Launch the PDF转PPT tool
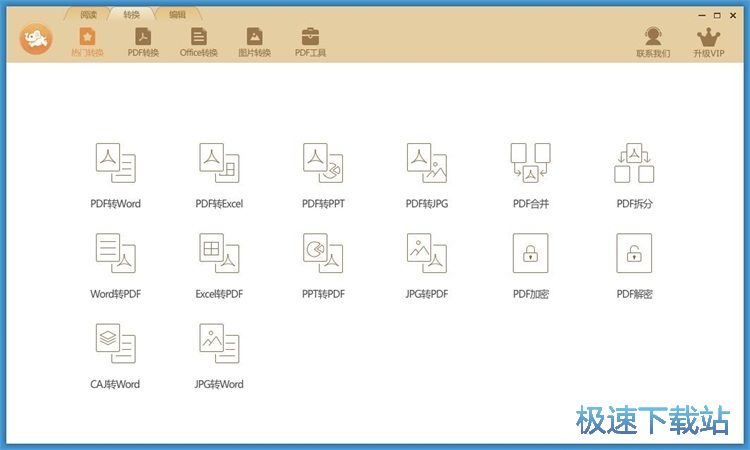The width and height of the screenshot is (750, 450). (x=323, y=175)
